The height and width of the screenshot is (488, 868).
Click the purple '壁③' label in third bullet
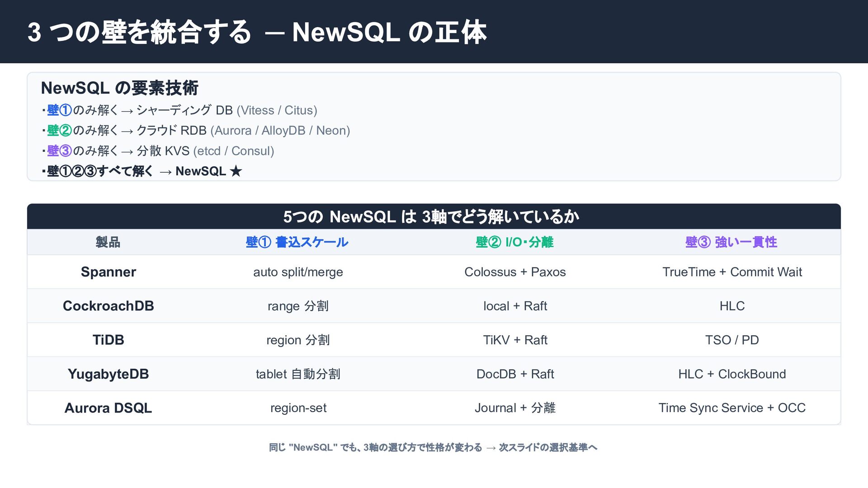tap(59, 151)
